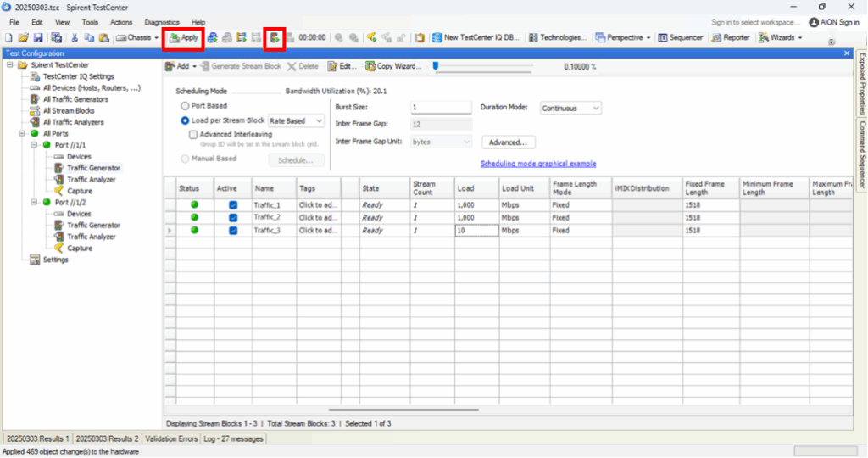
Task: Select Traffic Analyzer under Port //1/1
Action: click(92, 180)
